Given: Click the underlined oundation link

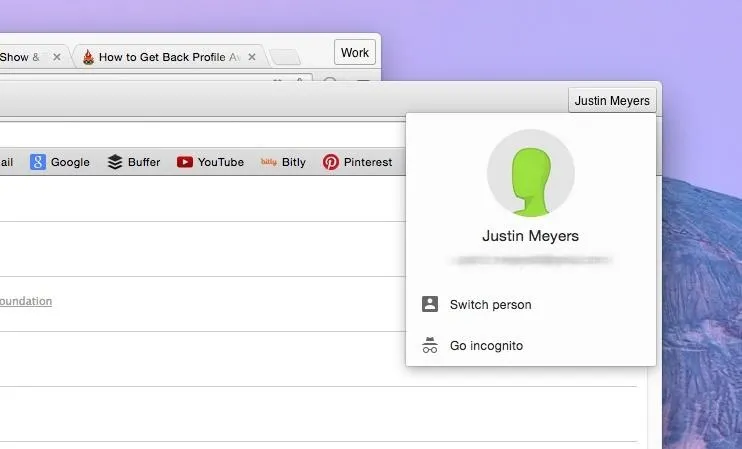Looking at the screenshot, I should [26, 301].
